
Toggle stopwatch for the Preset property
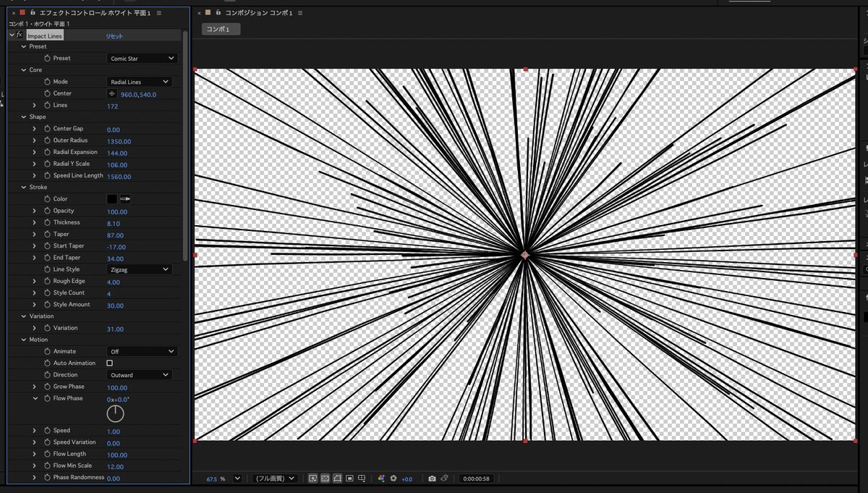[x=47, y=58]
